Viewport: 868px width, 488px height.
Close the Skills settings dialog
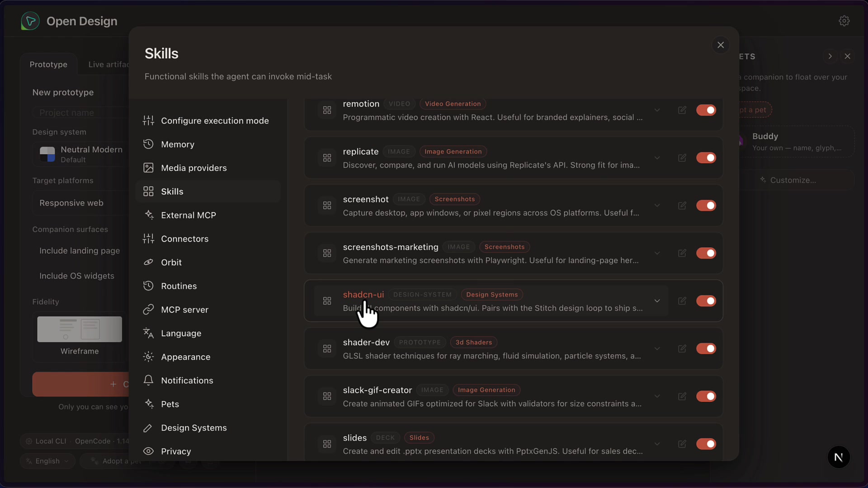721,45
